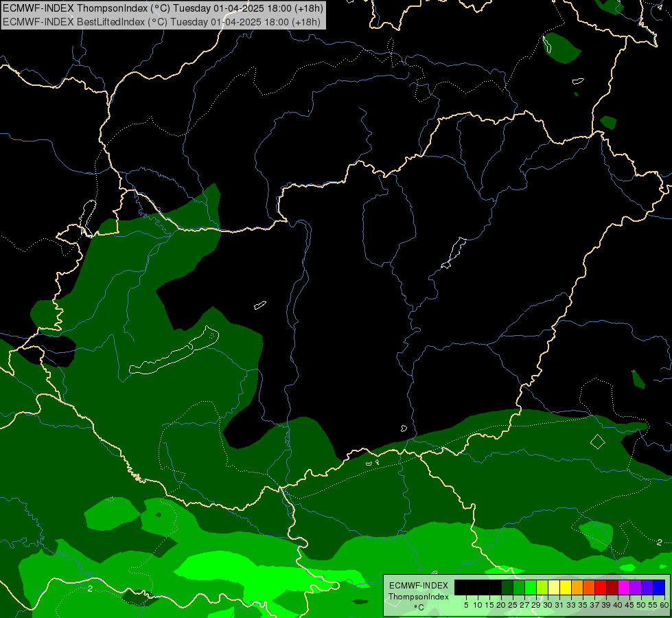Click the long lake outline in the green area
672x618 pixels.
click(x=174, y=350)
